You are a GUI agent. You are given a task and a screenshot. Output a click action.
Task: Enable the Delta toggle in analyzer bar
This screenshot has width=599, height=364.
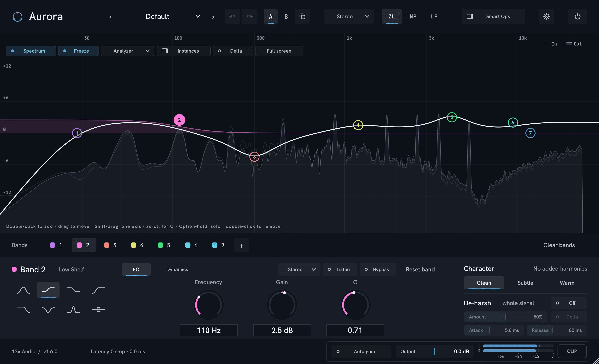pos(233,51)
